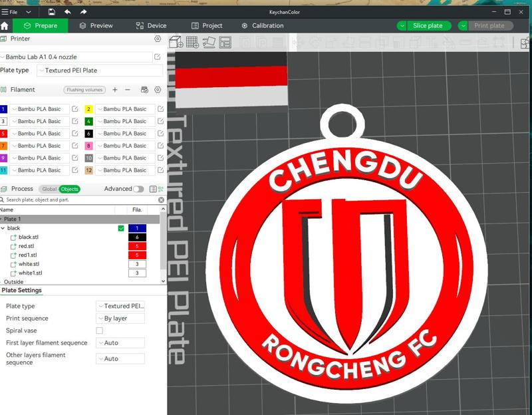This screenshot has height=415, width=532.
Task: Switch process mode to Global
Action: click(x=49, y=189)
